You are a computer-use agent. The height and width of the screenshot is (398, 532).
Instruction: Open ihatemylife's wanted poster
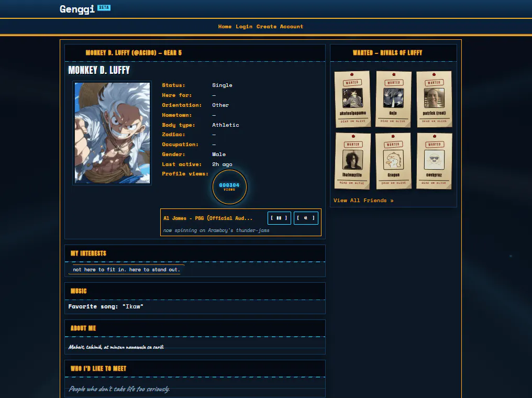[352, 161]
